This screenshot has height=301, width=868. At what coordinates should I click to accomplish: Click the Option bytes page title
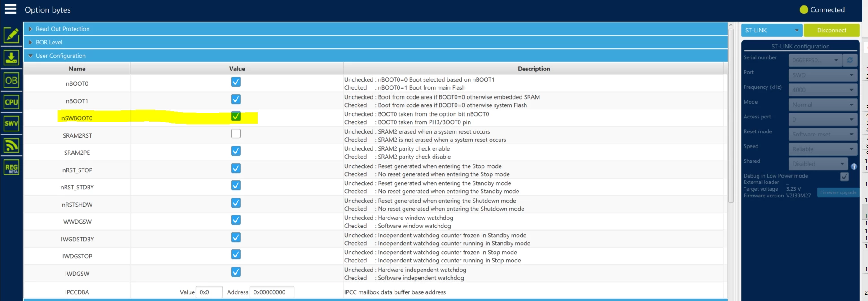[x=48, y=10]
